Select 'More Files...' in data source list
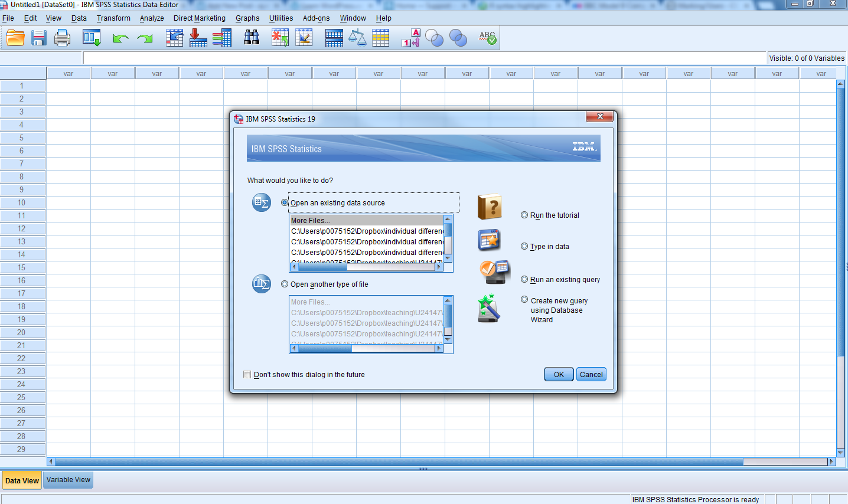This screenshot has height=504, width=848. pyautogui.click(x=311, y=220)
